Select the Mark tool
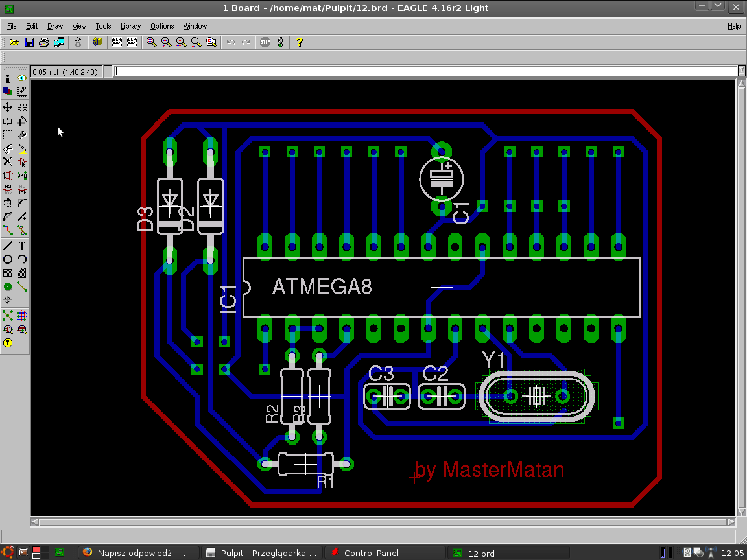Screen dimensions: 747x560 tap(22, 91)
